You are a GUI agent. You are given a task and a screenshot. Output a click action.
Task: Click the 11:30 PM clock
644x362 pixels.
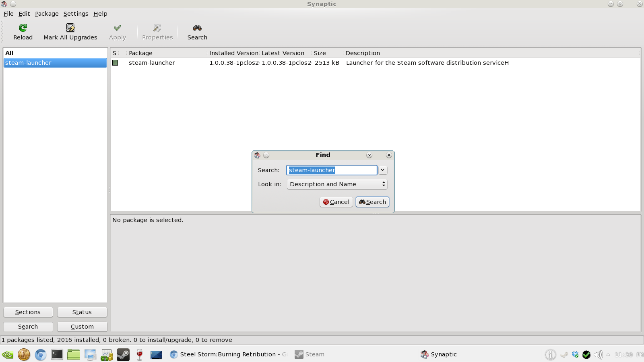(629, 355)
